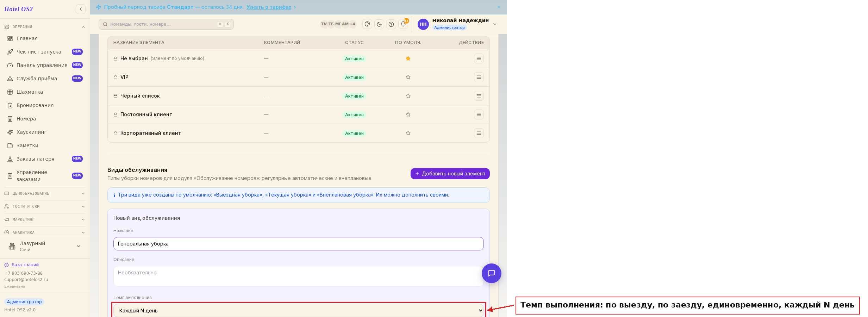The height and width of the screenshot is (317, 868).
Task: Set VIP as default with star
Action: click(x=408, y=77)
